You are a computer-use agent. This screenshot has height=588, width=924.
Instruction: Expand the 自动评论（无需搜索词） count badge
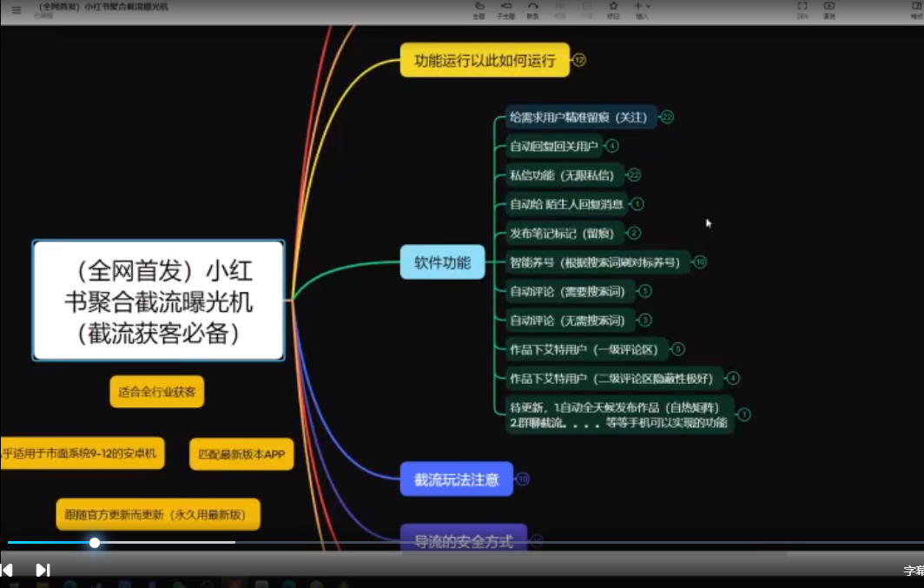click(x=645, y=320)
